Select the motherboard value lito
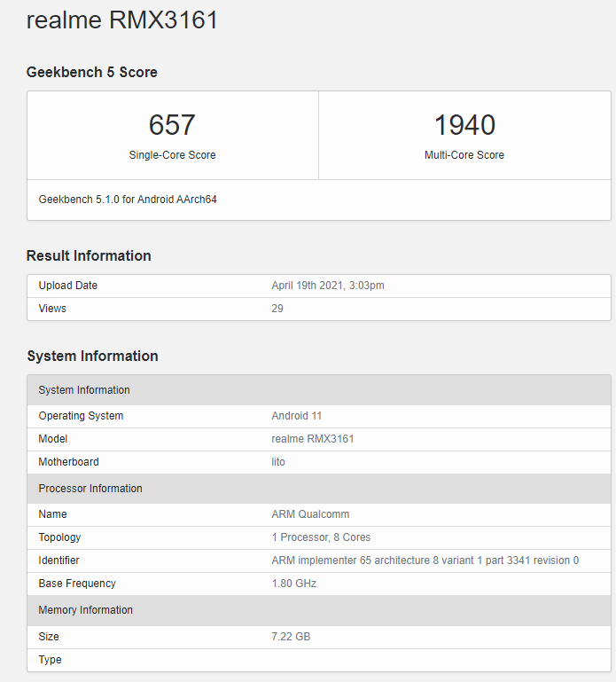Image resolution: width=616 pixels, height=682 pixels. (278, 462)
